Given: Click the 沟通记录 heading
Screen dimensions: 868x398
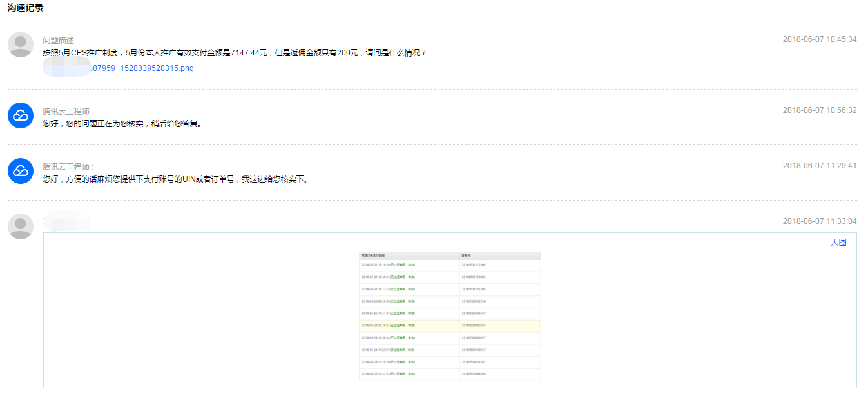Looking at the screenshot, I should coord(26,8).
